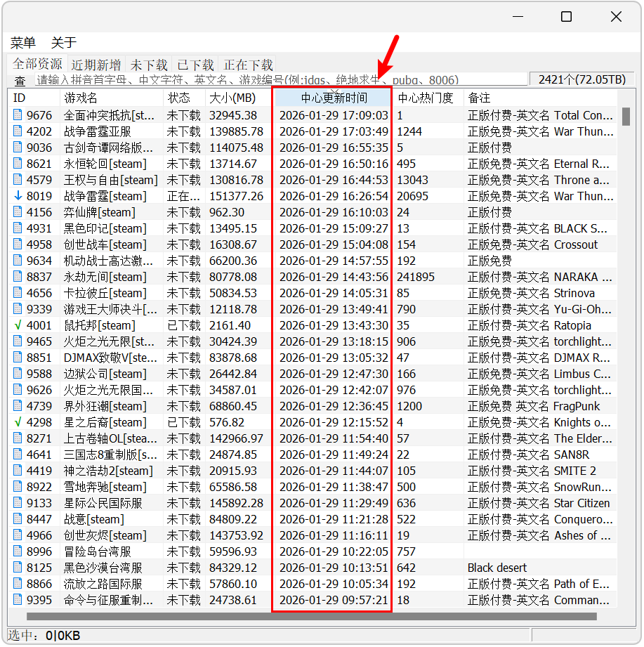The height and width of the screenshot is (647, 644).
Task: Click the document icon of row 4739
Action: [x=18, y=405]
